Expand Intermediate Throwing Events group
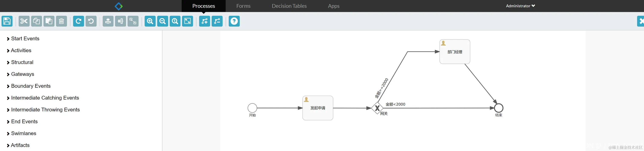Image resolution: width=644 pixels, height=151 pixels. coord(43,110)
